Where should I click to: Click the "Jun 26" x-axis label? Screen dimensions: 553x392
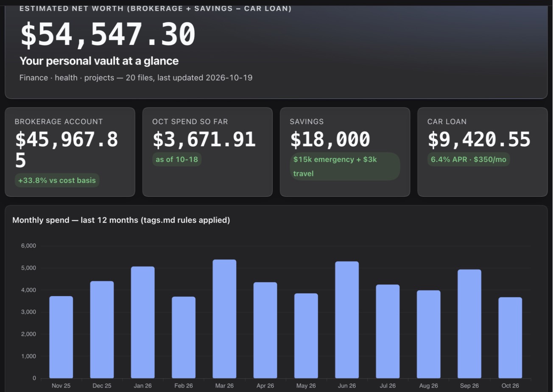pos(347,386)
